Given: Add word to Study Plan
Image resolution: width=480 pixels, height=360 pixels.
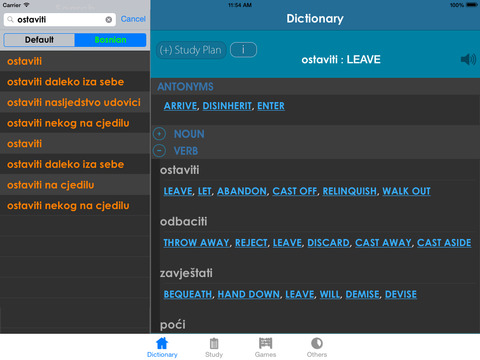Looking at the screenshot, I should [191, 50].
